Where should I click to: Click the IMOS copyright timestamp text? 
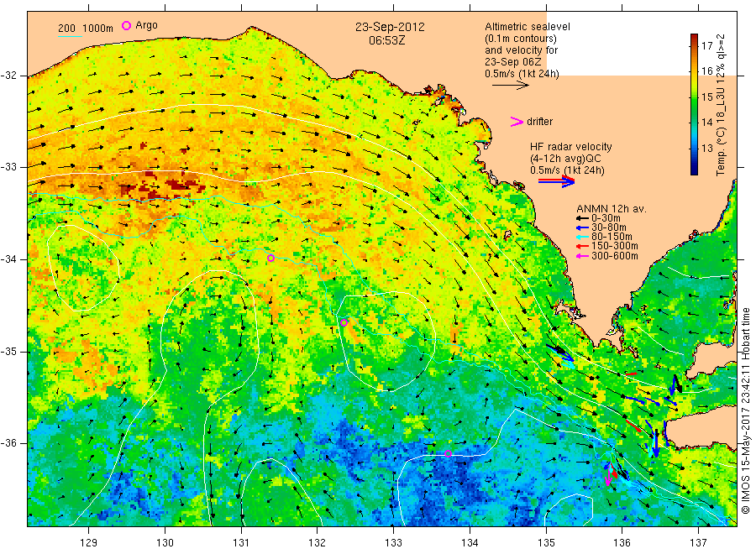(745, 410)
